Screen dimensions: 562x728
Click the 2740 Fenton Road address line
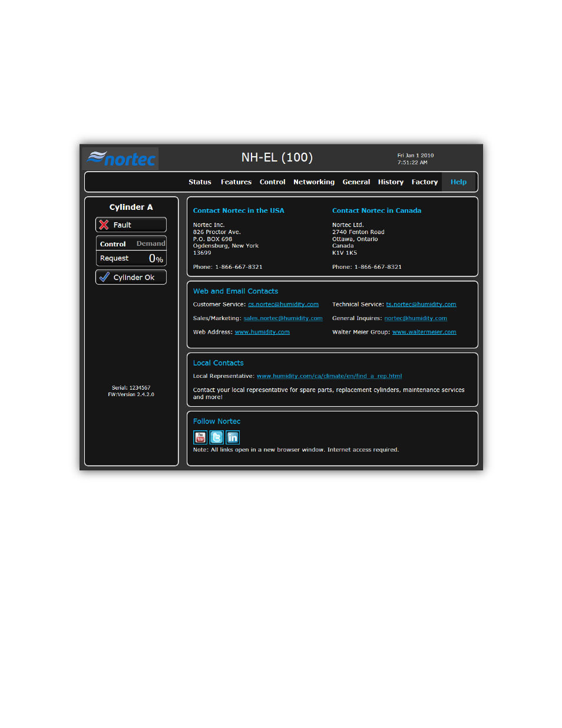[358, 232]
